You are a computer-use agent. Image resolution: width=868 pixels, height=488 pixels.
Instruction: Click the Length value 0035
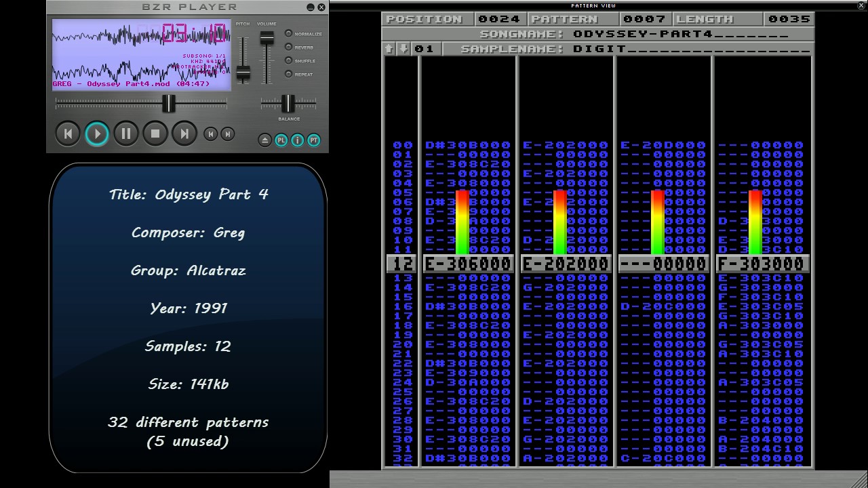[x=789, y=19]
